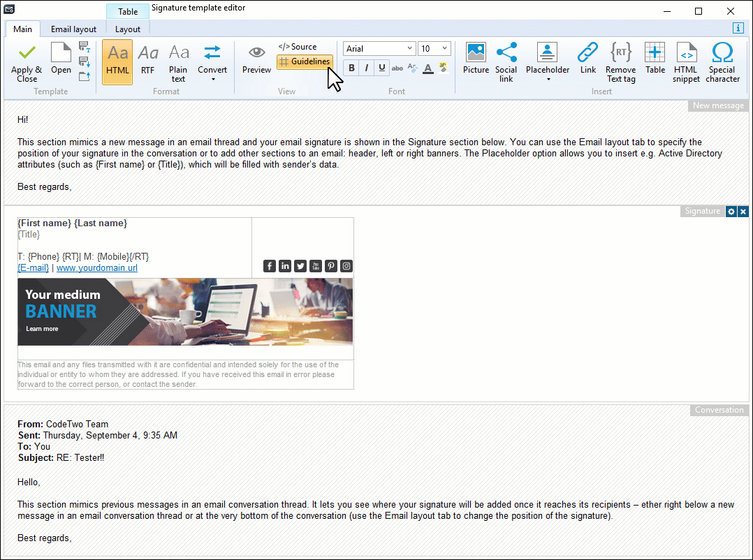
Task: Insert a Special character
Action: tap(722, 61)
